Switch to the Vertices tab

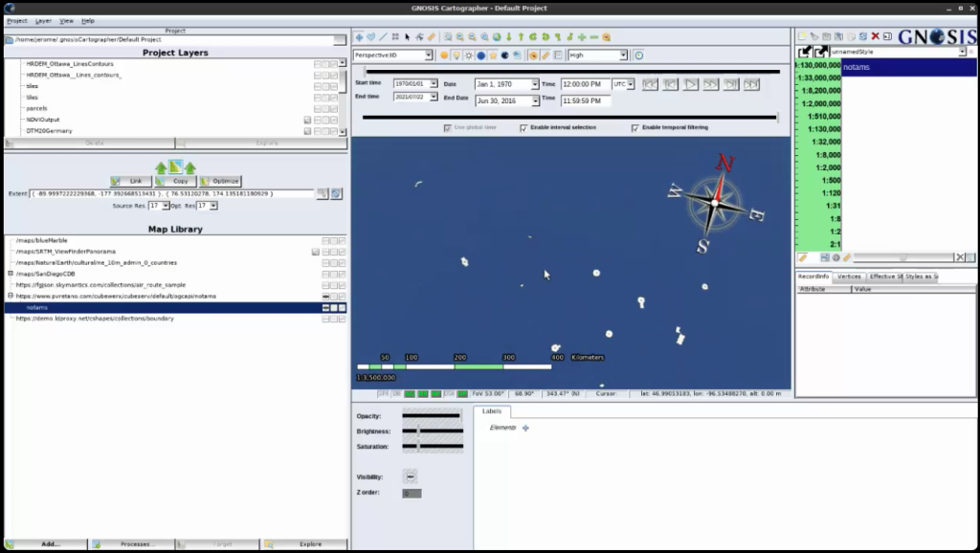click(849, 276)
